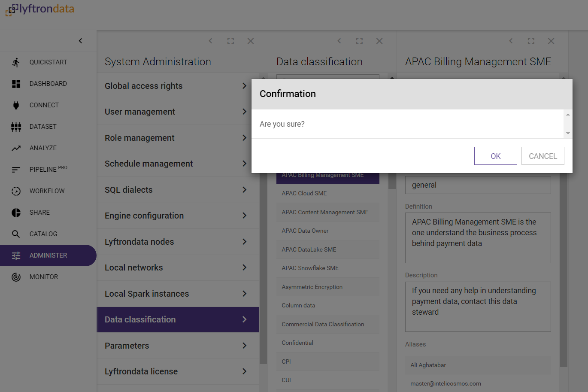Click master@intelicosmos.com alias entry
The image size is (588, 392).
tap(478, 383)
